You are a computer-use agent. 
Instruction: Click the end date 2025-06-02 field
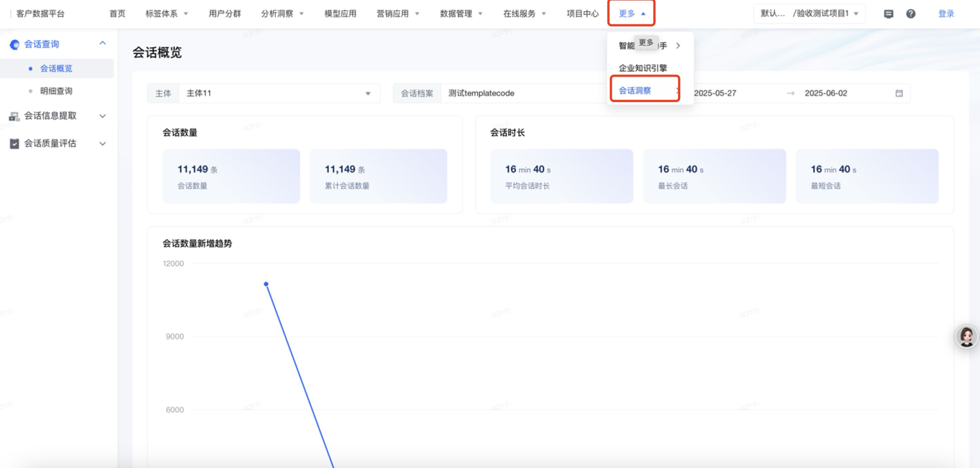[826, 93]
